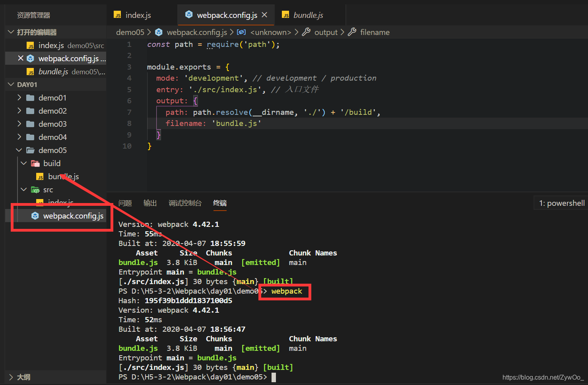This screenshot has height=385, width=588.
Task: Expand the demo04 folder
Action: [x=19, y=137]
